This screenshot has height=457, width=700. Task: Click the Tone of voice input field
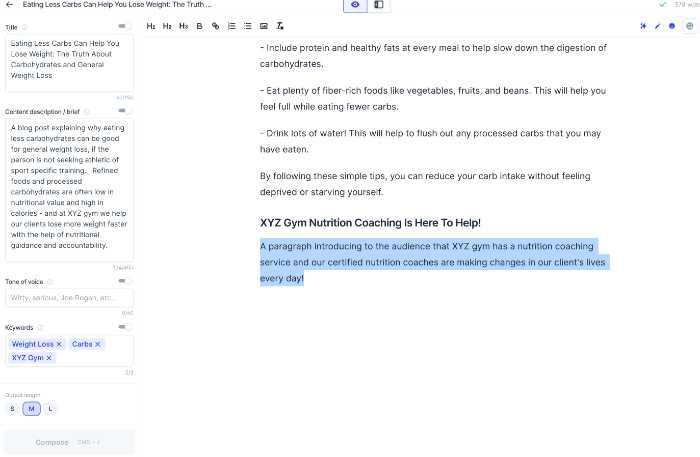click(69, 298)
